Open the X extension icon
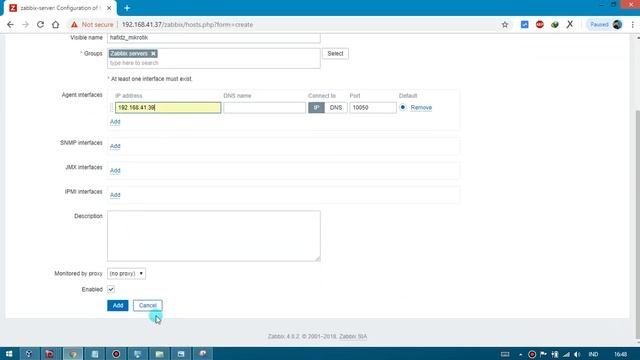640x360 pixels. tap(570, 24)
